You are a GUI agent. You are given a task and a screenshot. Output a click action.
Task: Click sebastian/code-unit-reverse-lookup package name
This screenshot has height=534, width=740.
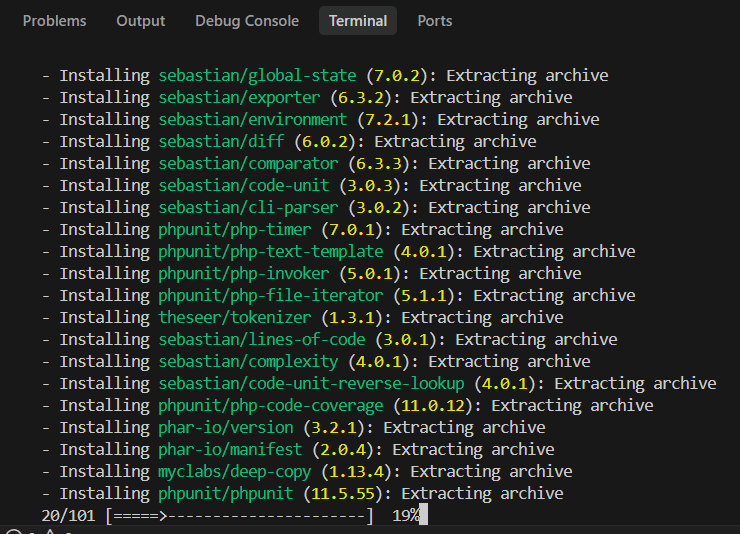(311, 384)
